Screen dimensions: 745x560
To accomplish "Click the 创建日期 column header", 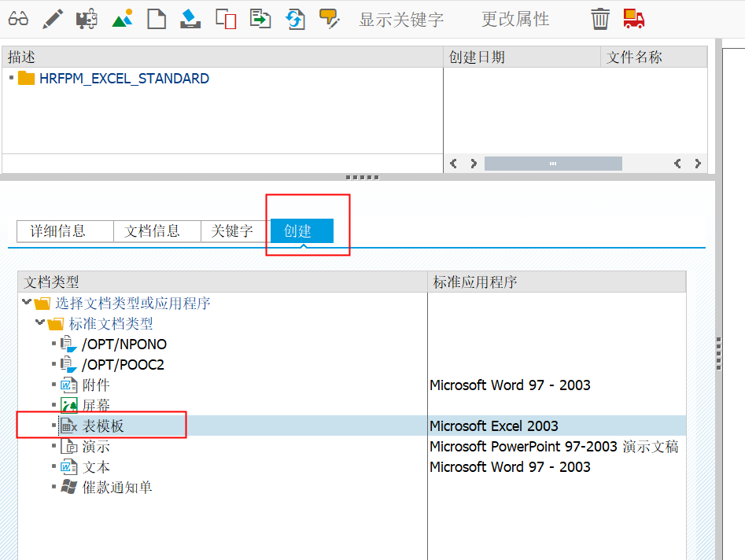I will [x=522, y=57].
